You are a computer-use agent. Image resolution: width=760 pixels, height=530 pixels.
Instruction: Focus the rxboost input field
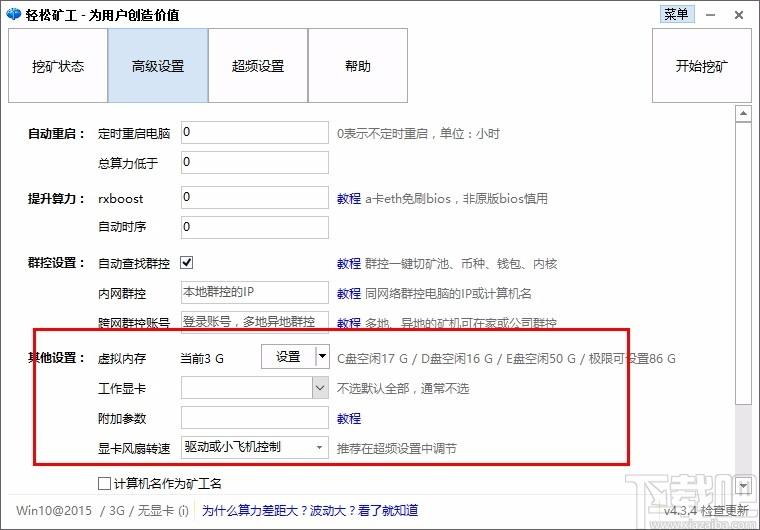click(x=255, y=197)
